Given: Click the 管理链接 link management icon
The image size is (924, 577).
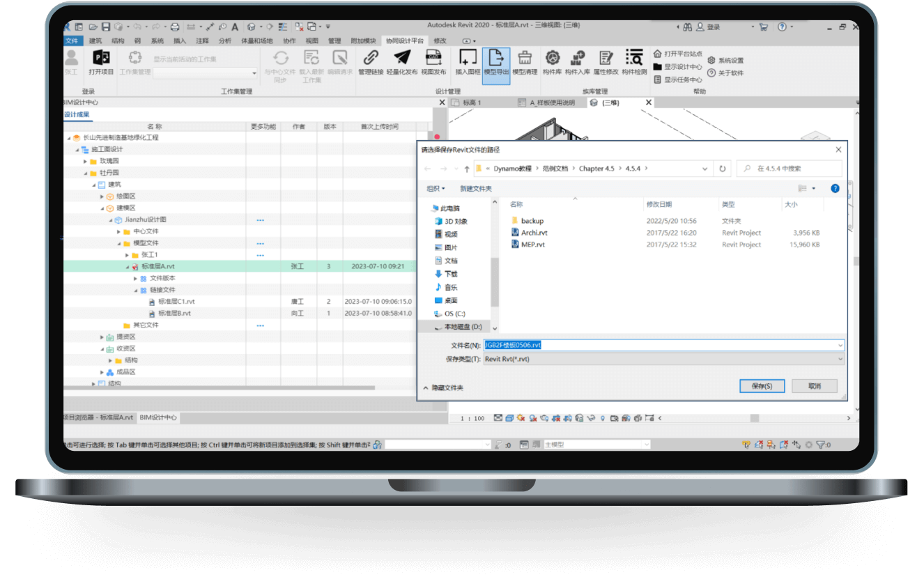Looking at the screenshot, I should pos(371,63).
